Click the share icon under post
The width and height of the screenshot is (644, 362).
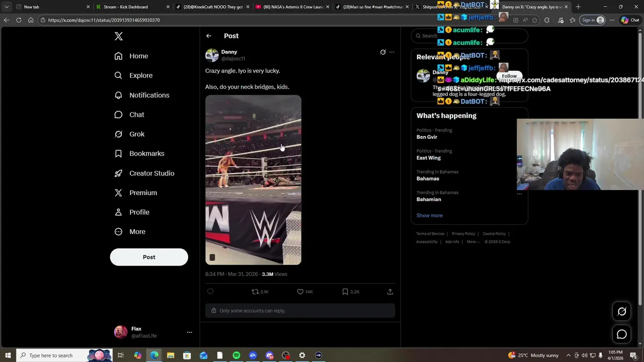[x=390, y=292]
